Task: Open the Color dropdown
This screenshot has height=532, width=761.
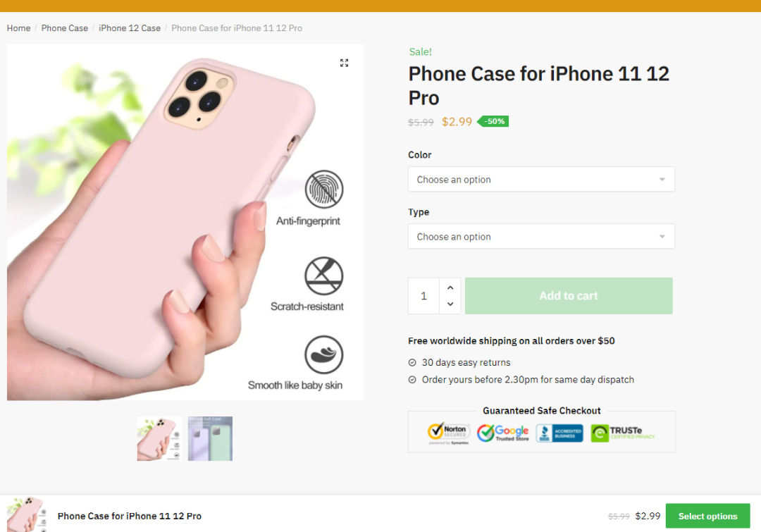Action: click(x=541, y=180)
